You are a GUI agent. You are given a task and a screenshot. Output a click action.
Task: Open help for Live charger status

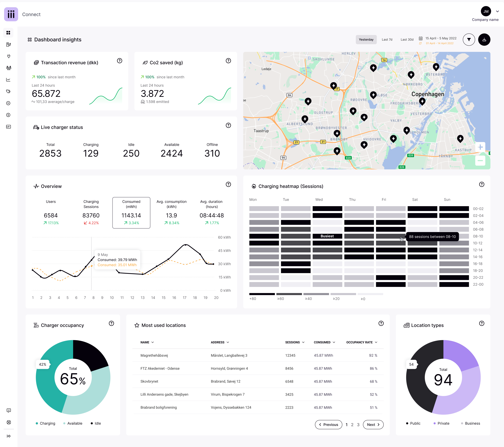(228, 125)
